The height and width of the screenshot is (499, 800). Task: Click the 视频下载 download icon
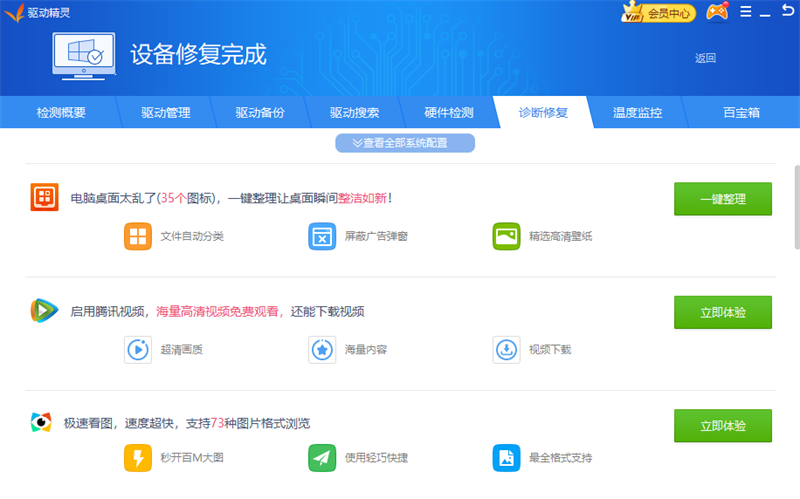[506, 350]
